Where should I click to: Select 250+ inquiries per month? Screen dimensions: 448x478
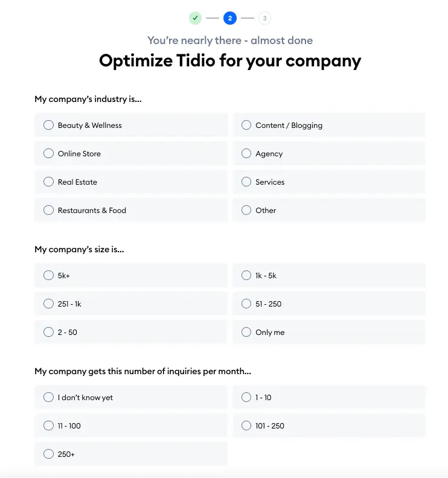131,454
